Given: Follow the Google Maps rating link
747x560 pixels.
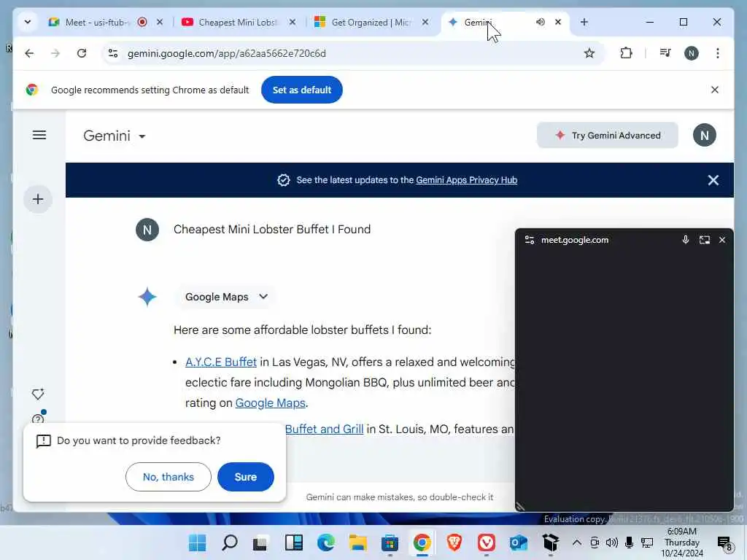Looking at the screenshot, I should [270, 402].
